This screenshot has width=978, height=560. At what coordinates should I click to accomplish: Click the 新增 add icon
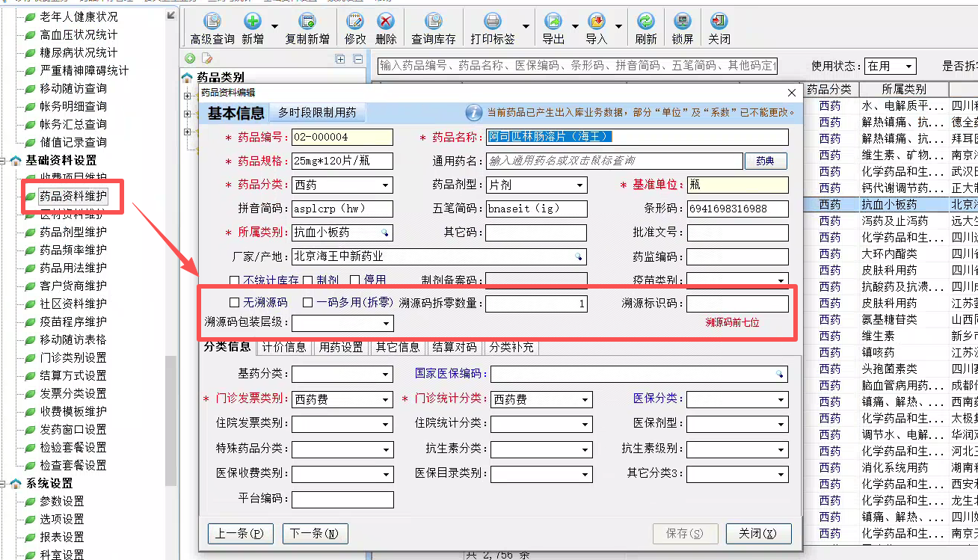coord(253,22)
